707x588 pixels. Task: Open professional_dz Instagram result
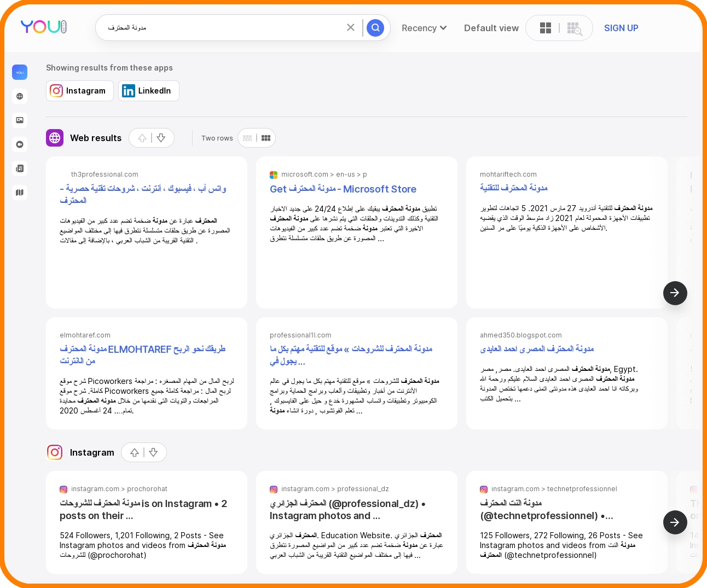[x=347, y=509]
